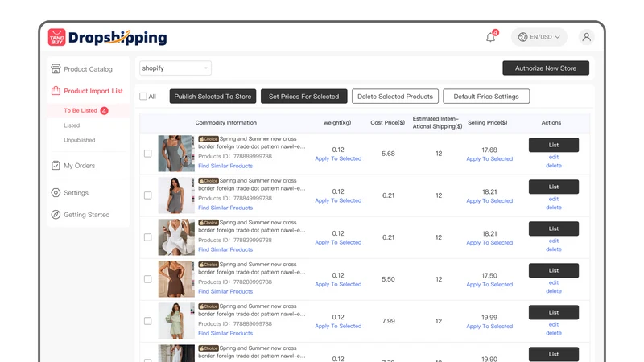
Task: Open Default Price Settings
Action: pyautogui.click(x=486, y=97)
